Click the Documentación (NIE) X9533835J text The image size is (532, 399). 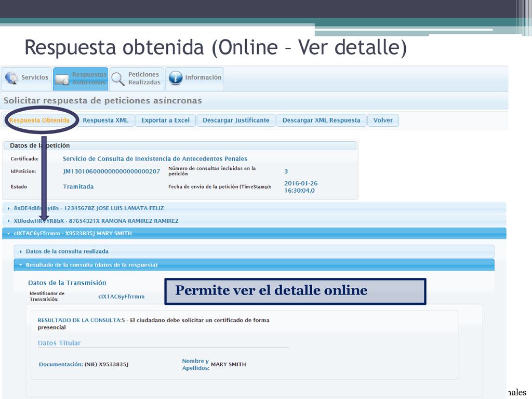coord(84,364)
